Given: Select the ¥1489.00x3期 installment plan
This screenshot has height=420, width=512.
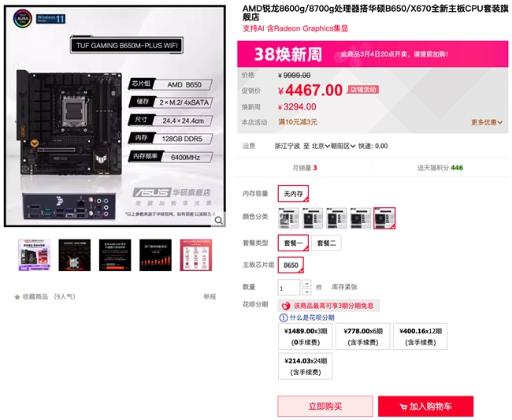Looking at the screenshot, I should click(306, 336).
